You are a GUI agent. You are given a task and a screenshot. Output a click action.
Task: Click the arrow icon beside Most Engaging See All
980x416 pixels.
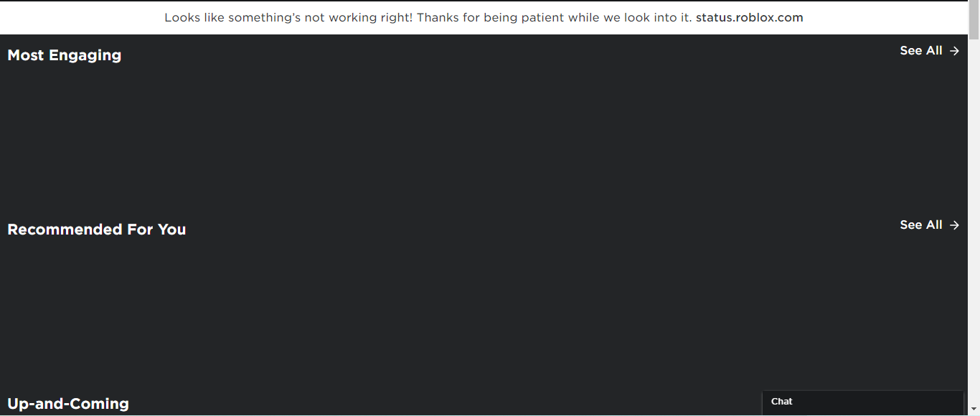pyautogui.click(x=954, y=51)
